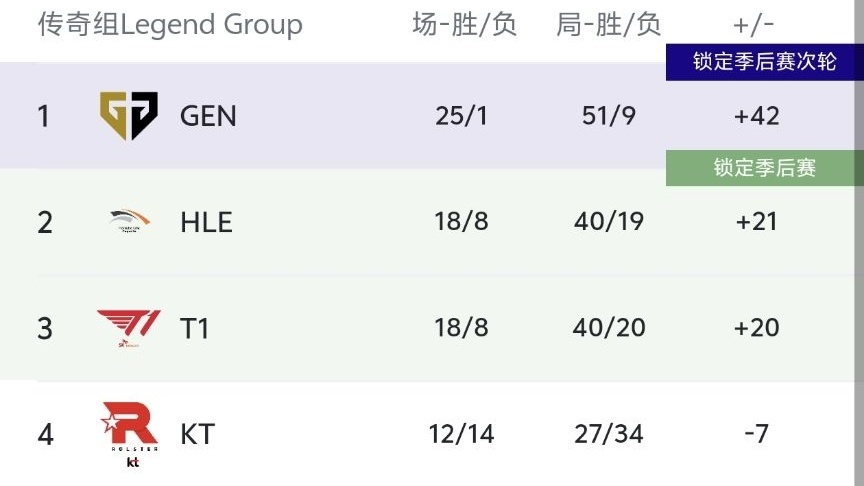This screenshot has height=486, width=864.
Task: Select T1's +20 differential value
Action: click(757, 328)
